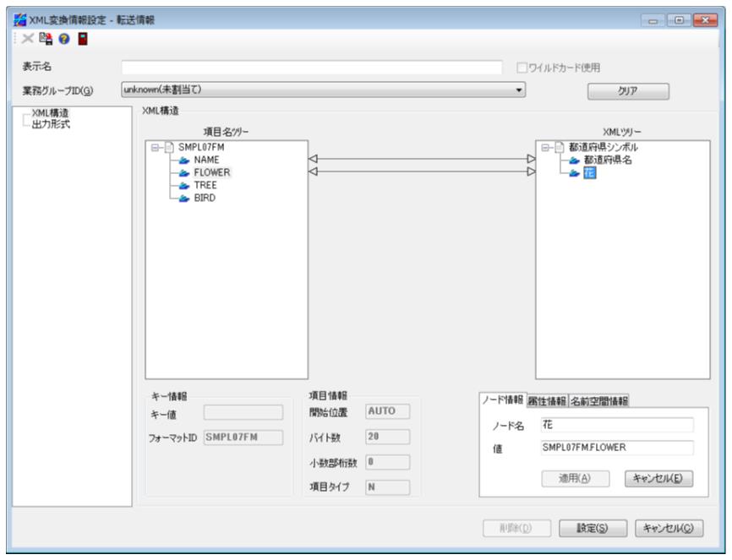Click the 都道府県シンボル root document icon
This screenshot has width=732, height=560.
pyautogui.click(x=560, y=148)
